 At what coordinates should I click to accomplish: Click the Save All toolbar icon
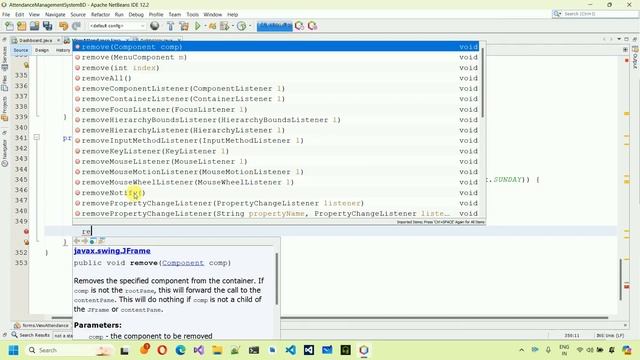[48, 26]
